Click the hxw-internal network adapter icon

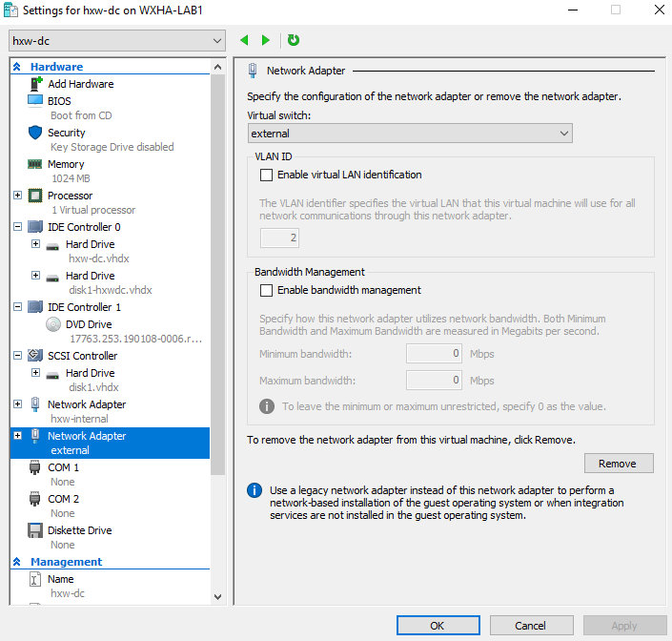point(35,404)
